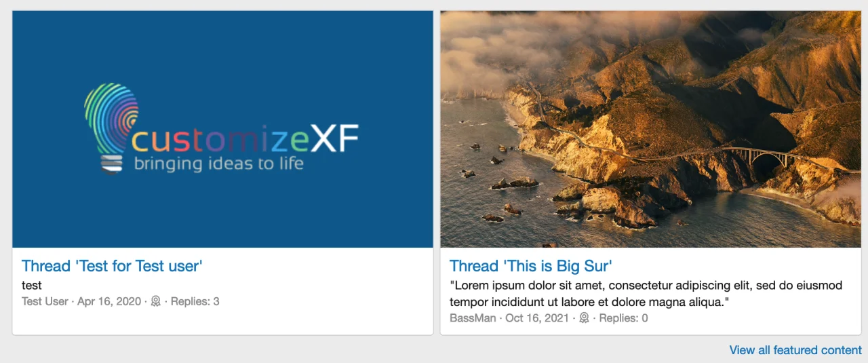Viewport: 868px width, 363px height.
Task: Select the 'Replies: 3' count
Action: pos(195,301)
